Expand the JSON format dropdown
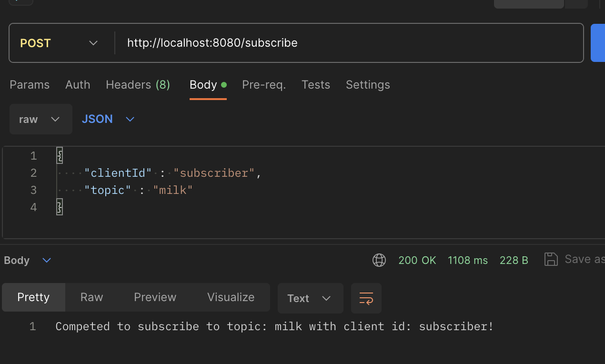The image size is (605, 364). [x=108, y=119]
